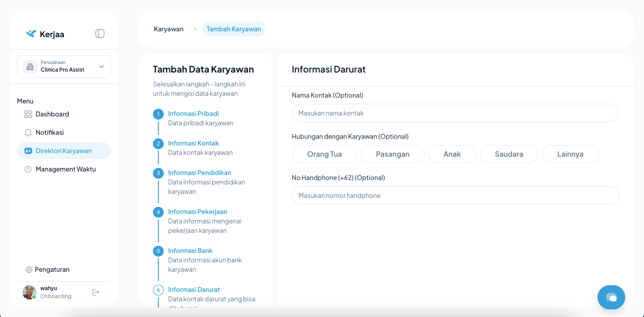Open Direktori Karyawan menu item
Screen dimensions: 644x317
click(x=64, y=151)
